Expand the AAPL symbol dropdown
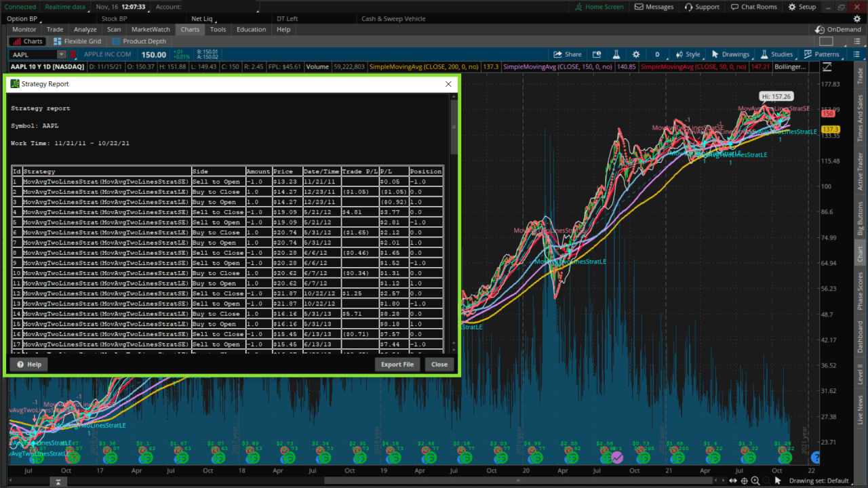Image resolution: width=868 pixels, height=488 pixels. tap(62, 54)
